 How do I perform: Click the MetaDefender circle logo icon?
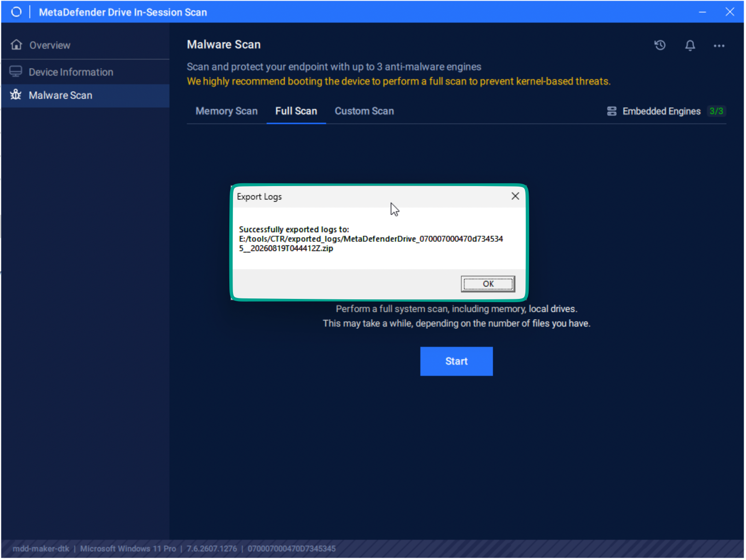point(16,12)
